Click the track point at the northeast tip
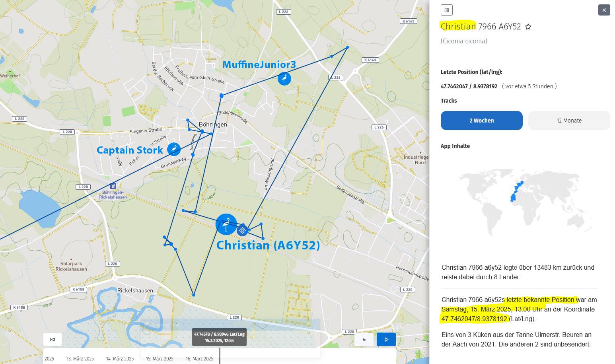The width and height of the screenshot is (615, 364). tap(347, 47)
